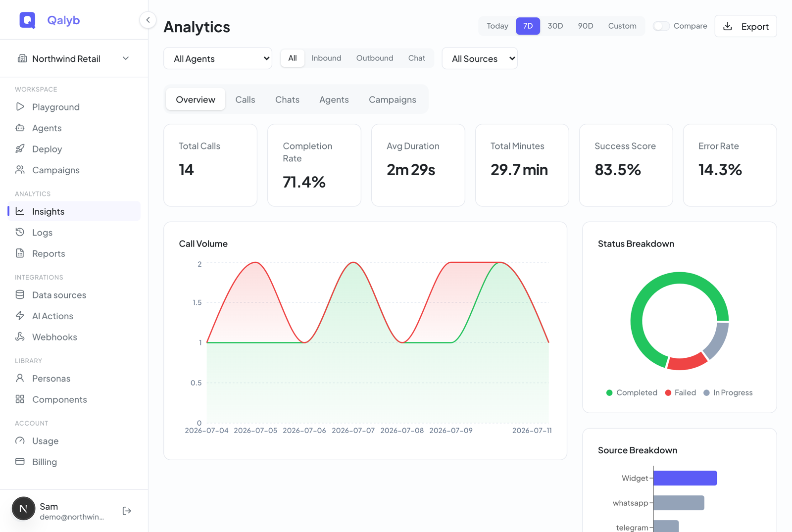Switch to the Campaigns tab
Screen dimensions: 792x532
393,99
